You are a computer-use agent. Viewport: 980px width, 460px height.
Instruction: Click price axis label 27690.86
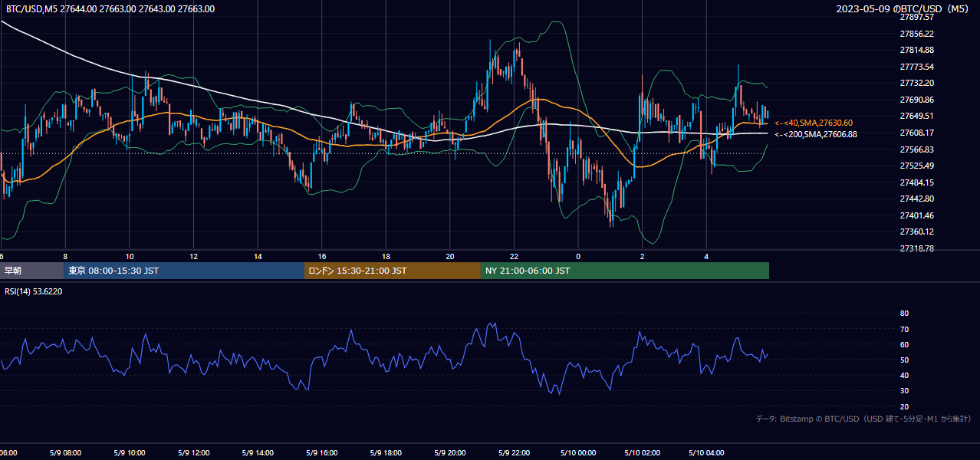coord(916,100)
